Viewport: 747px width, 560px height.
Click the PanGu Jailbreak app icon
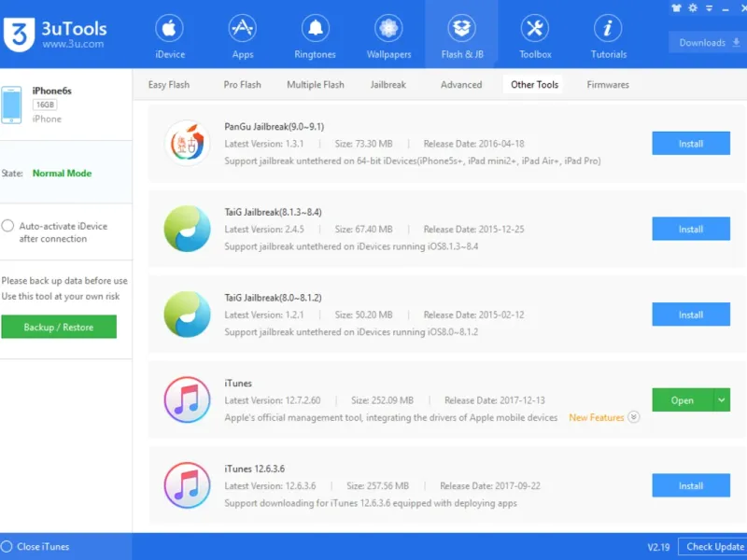tap(188, 143)
